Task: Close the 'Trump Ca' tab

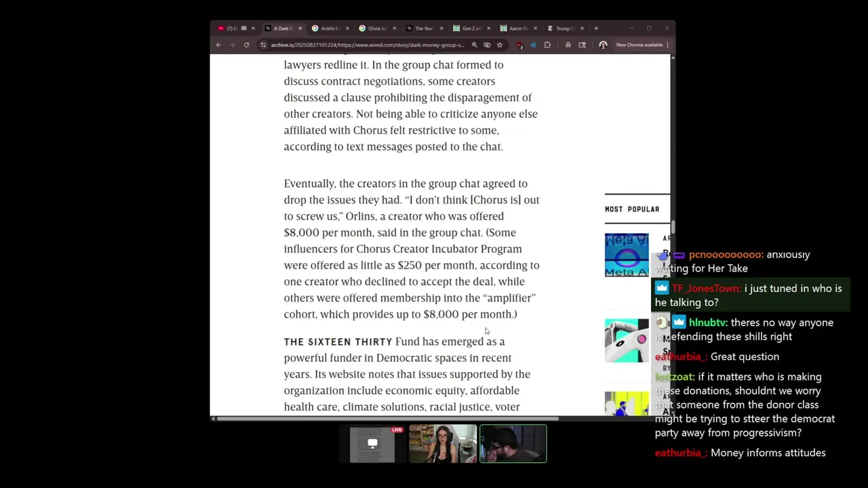Action: tap(582, 28)
